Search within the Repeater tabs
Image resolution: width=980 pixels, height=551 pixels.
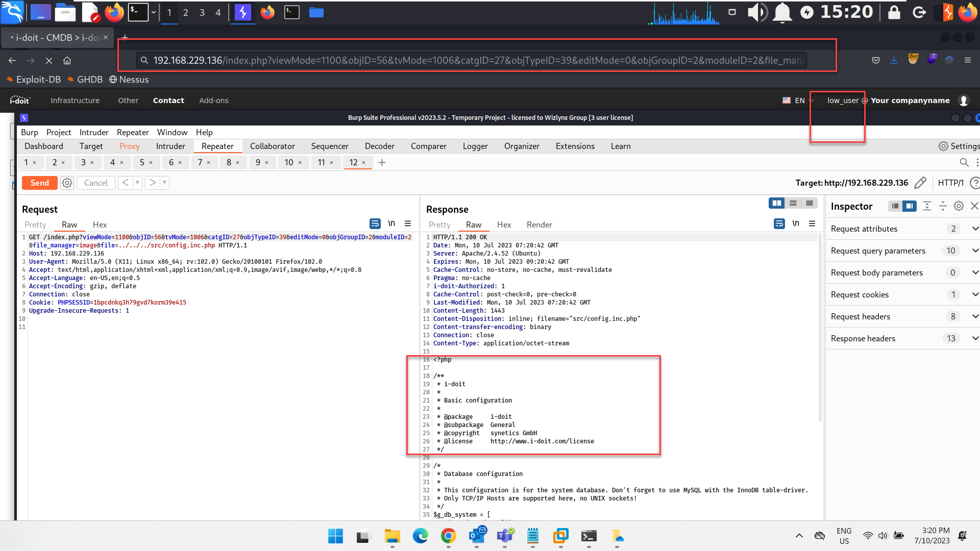click(964, 162)
